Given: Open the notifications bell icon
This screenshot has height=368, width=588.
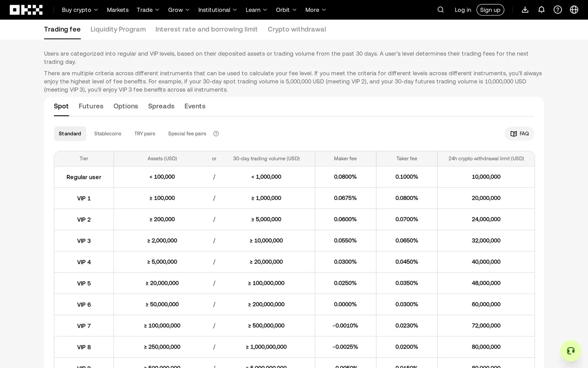Looking at the screenshot, I should tap(541, 10).
